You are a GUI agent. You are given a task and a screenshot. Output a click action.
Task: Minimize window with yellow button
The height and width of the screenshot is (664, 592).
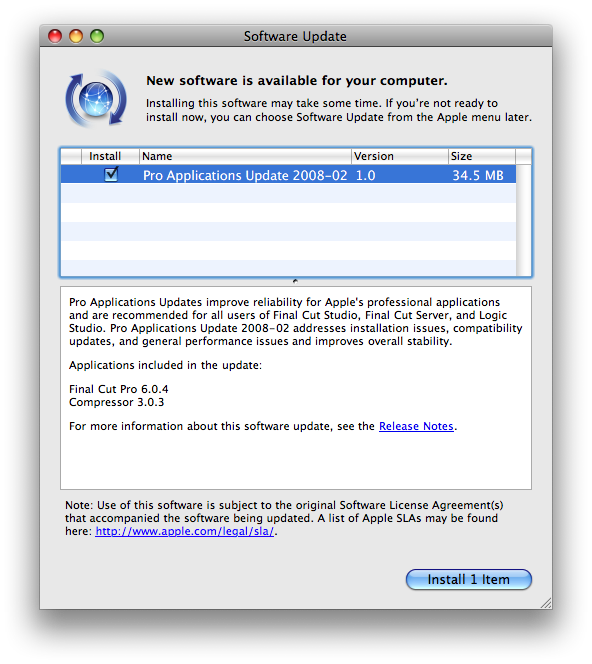click(x=76, y=36)
